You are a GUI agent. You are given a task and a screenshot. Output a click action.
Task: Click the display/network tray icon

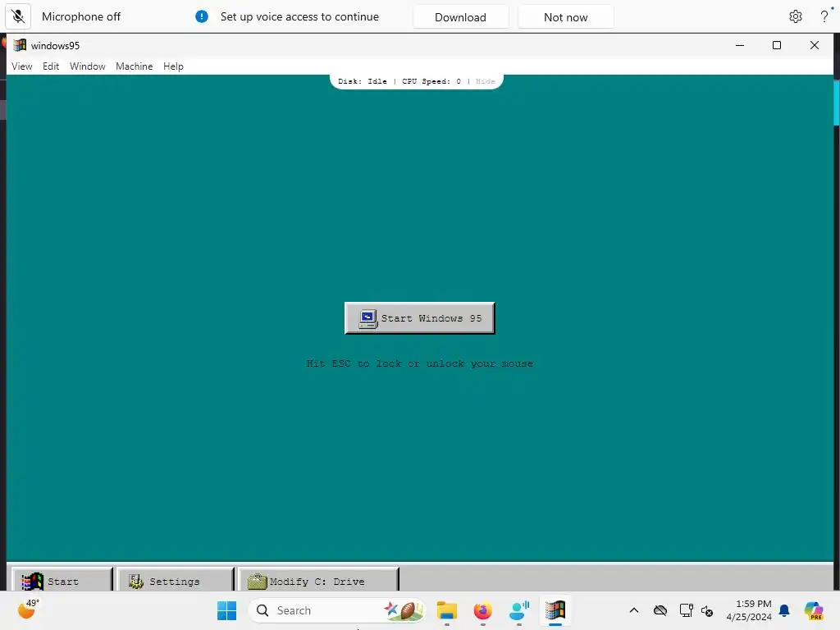pos(687,610)
